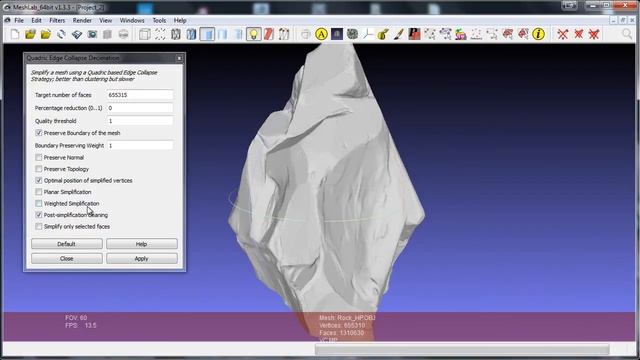
Task: Open the File menu
Action: [19, 20]
